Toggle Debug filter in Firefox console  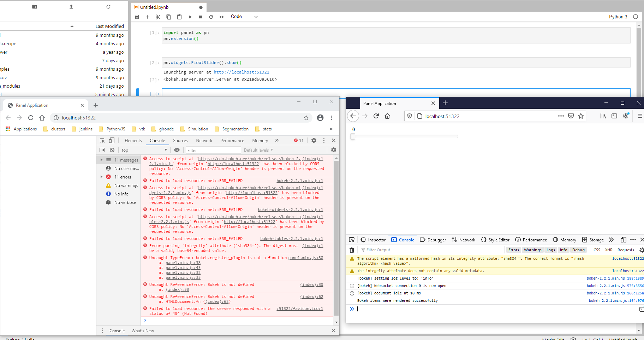pyautogui.click(x=578, y=250)
